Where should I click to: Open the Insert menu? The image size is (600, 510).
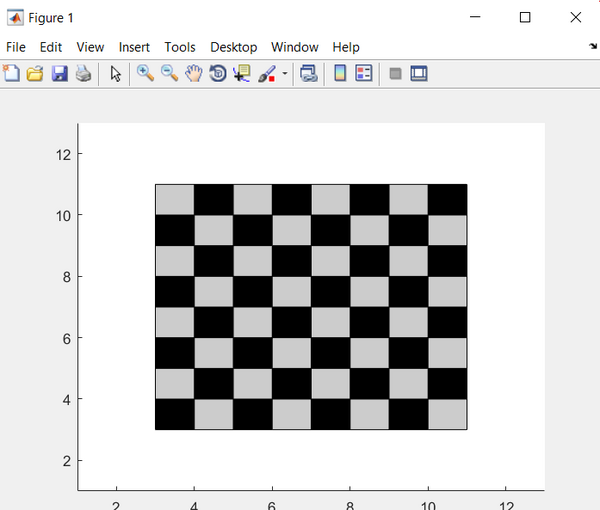coord(134,47)
